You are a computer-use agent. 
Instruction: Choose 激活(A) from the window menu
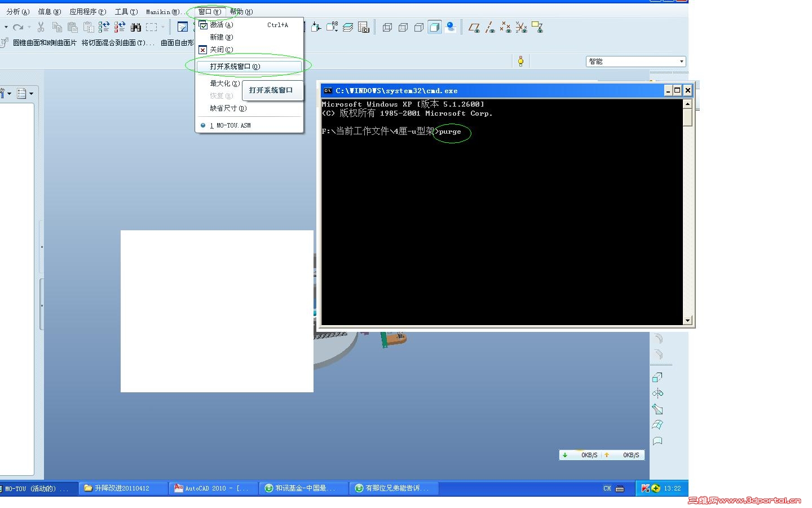pos(249,25)
